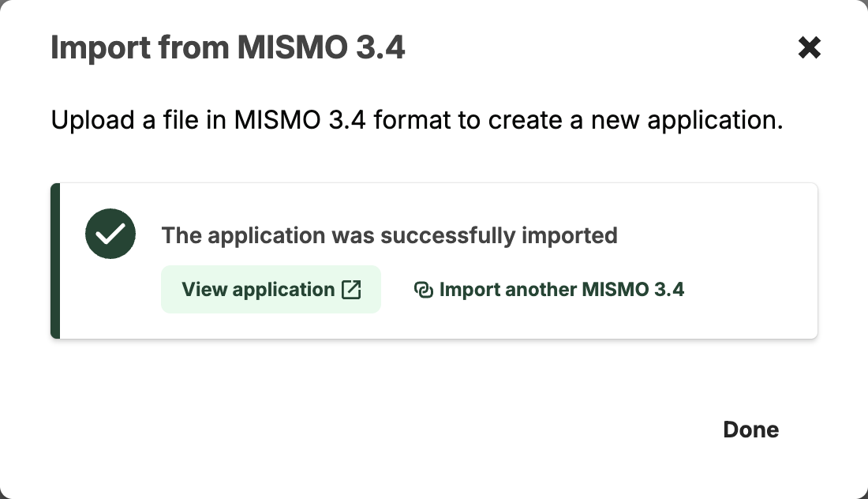This screenshot has width=868, height=499.
Task: Close the import dialog with the X icon
Action: (x=809, y=48)
